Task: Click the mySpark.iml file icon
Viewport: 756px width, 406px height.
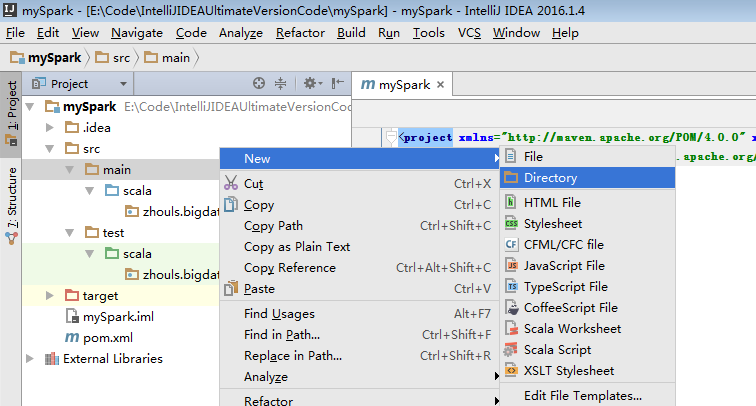Action: [72, 316]
